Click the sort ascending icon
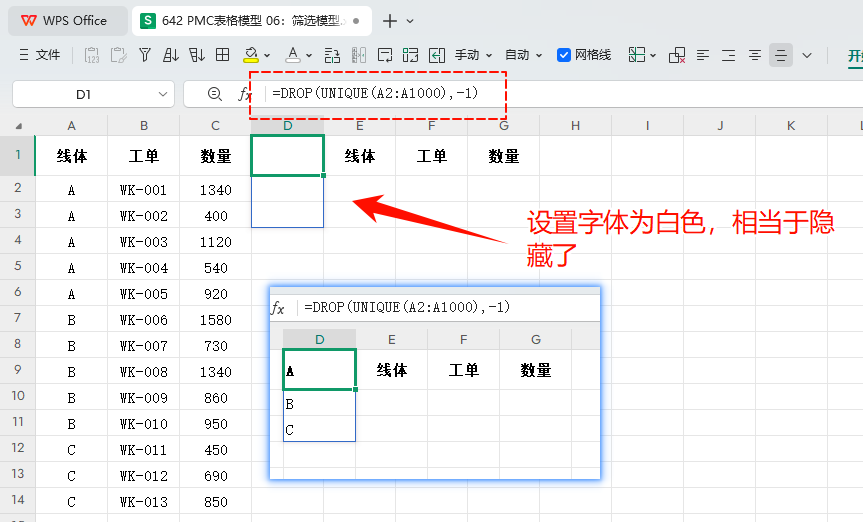863x522 pixels. click(x=171, y=55)
